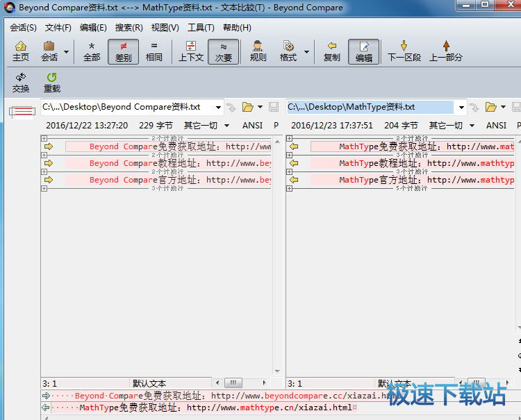Click left pane vertical scroll down arrow
The image size is (521, 420).
point(277,371)
